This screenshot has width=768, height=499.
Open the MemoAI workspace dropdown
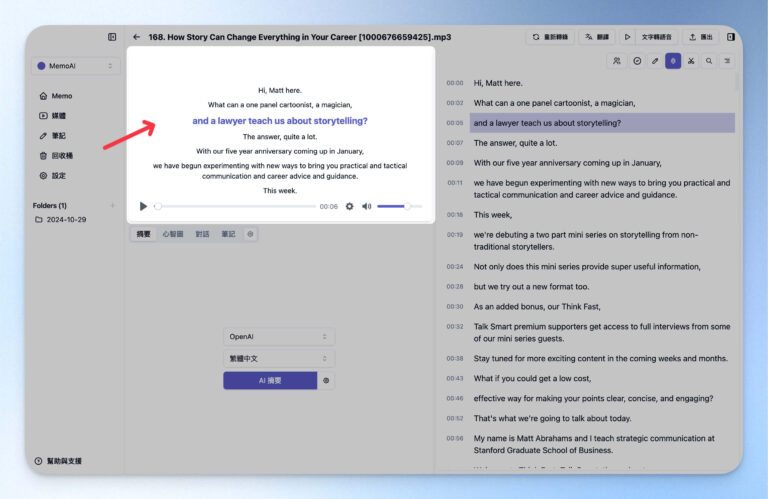pyautogui.click(x=75, y=66)
